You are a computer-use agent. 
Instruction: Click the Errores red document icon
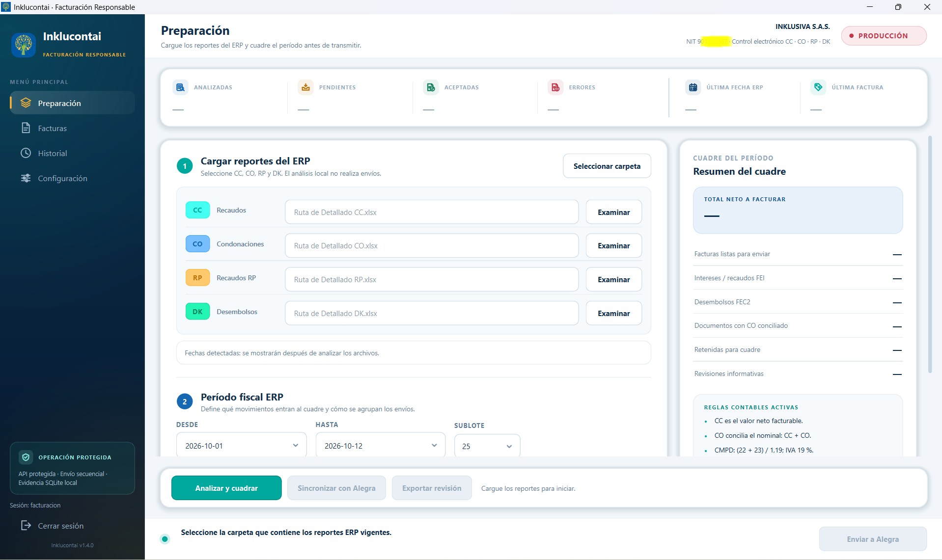coord(555,87)
